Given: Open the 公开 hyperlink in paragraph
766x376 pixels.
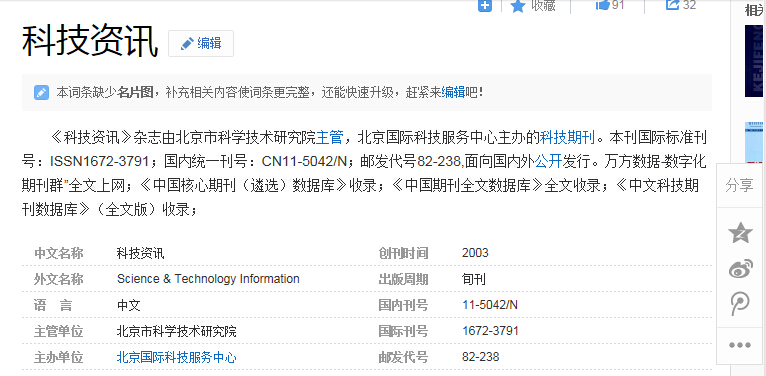Looking at the screenshot, I should [548, 161].
